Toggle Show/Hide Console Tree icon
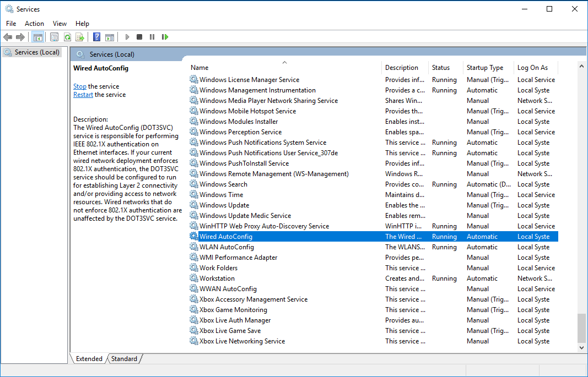Viewport: 588px width, 377px height. 38,37
